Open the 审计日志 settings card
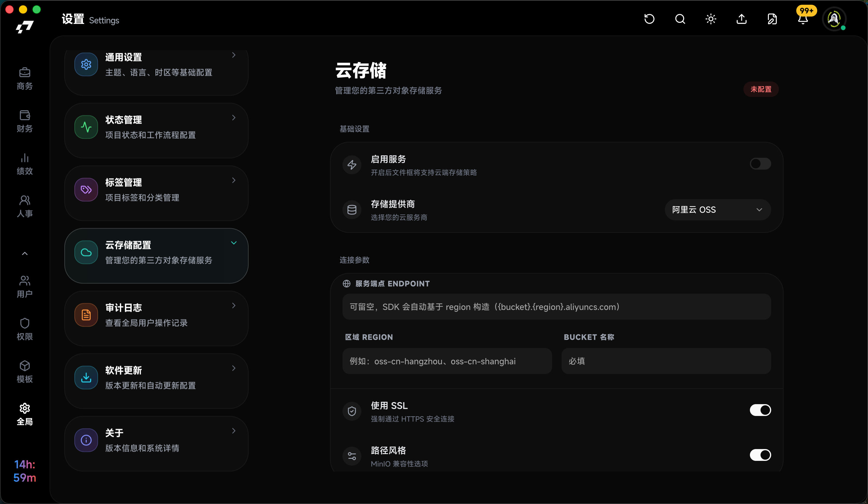 click(x=156, y=318)
